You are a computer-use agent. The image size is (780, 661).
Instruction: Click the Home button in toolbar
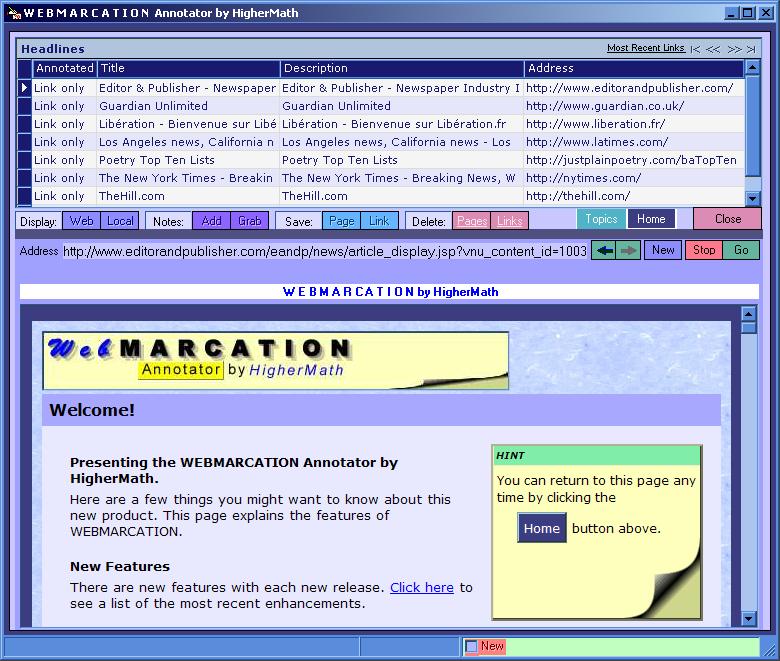tap(651, 219)
